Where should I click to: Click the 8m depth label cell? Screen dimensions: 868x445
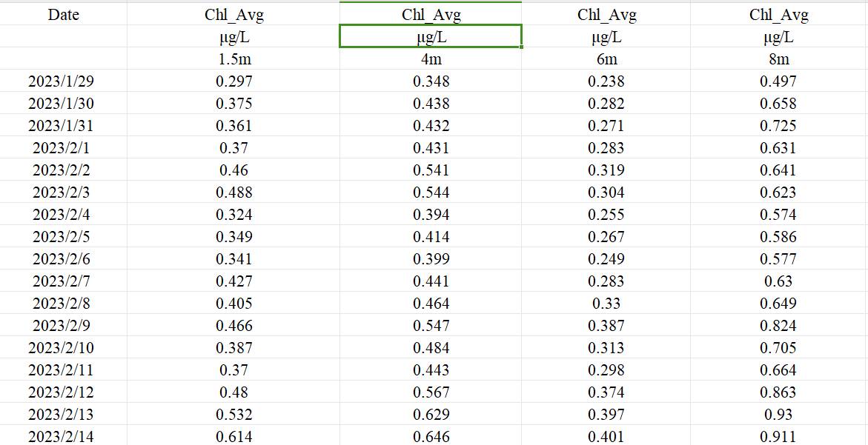(x=778, y=59)
